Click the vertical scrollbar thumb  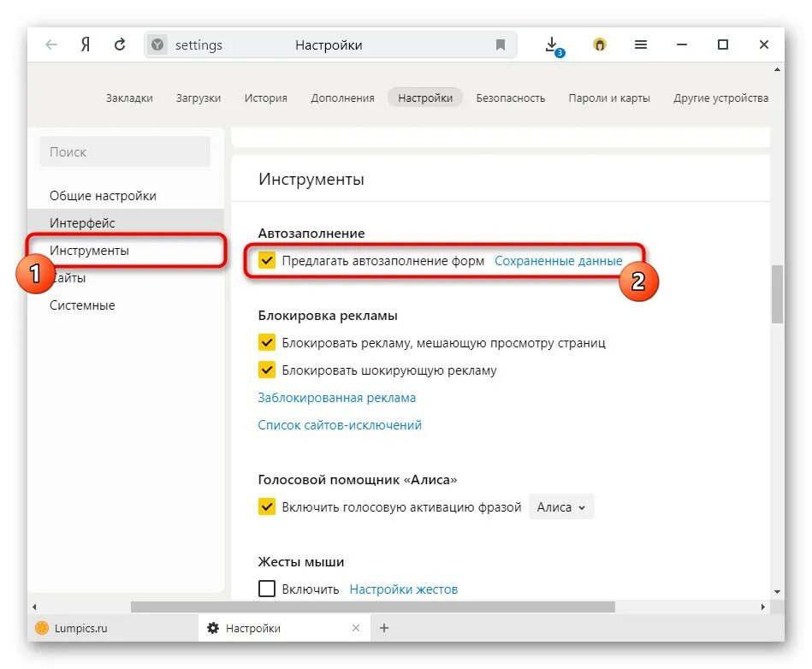pos(777,294)
